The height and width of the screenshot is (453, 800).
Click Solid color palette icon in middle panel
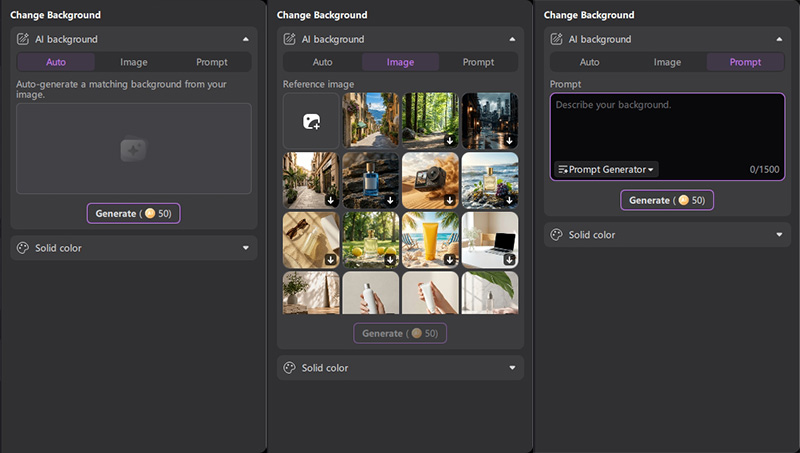coord(289,368)
